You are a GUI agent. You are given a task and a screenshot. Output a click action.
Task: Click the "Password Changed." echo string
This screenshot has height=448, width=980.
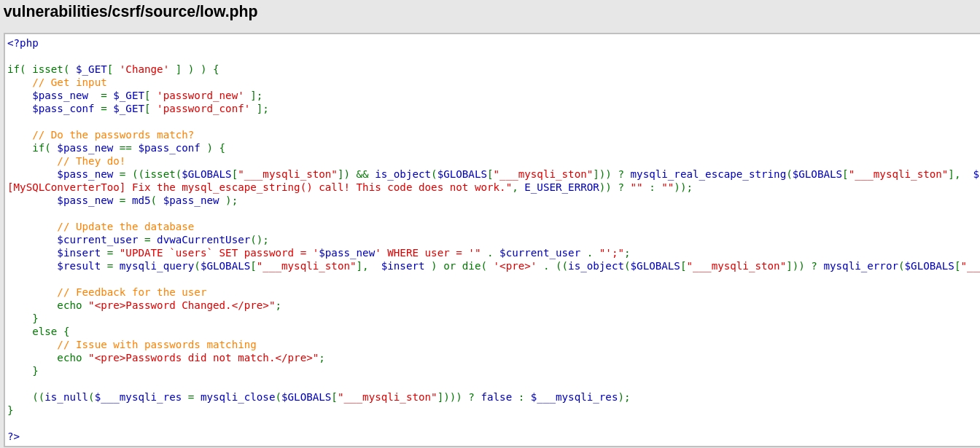click(184, 305)
